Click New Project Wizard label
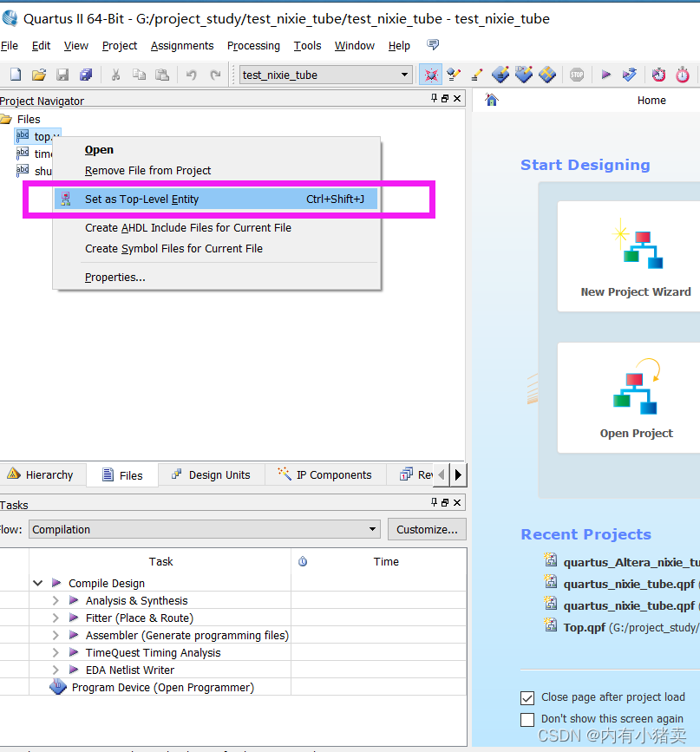Viewport: 700px width, 752px height. [x=636, y=291]
